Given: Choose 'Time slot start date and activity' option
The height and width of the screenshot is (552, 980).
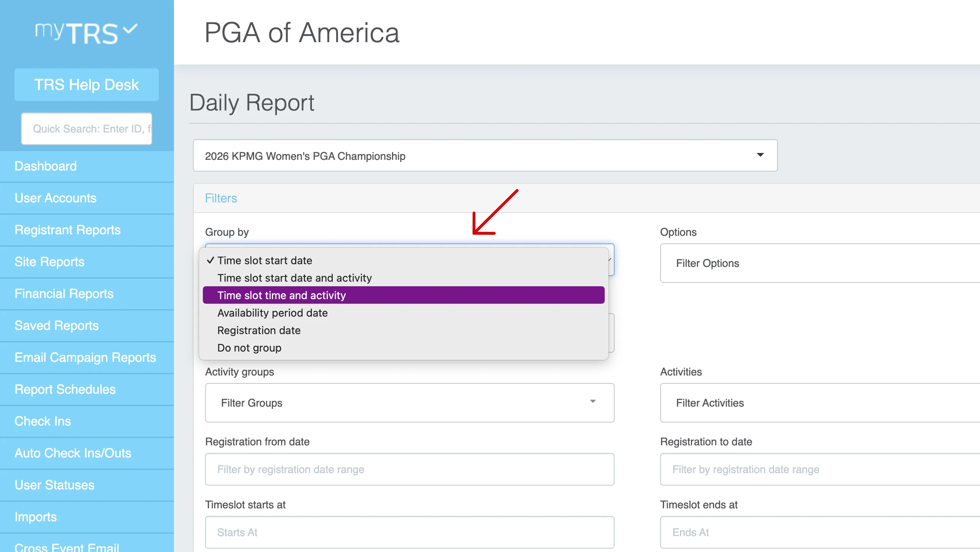Looking at the screenshot, I should [x=404, y=278].
